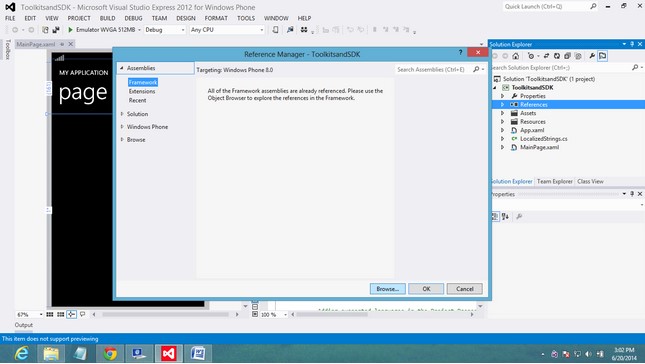Click Quick Launch search magnifier icon
Viewport: 645px width, 364px height.
(593, 6)
